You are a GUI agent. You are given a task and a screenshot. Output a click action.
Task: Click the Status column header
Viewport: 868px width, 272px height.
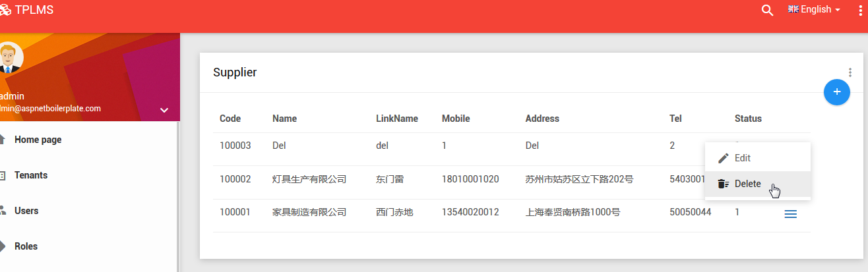(748, 119)
